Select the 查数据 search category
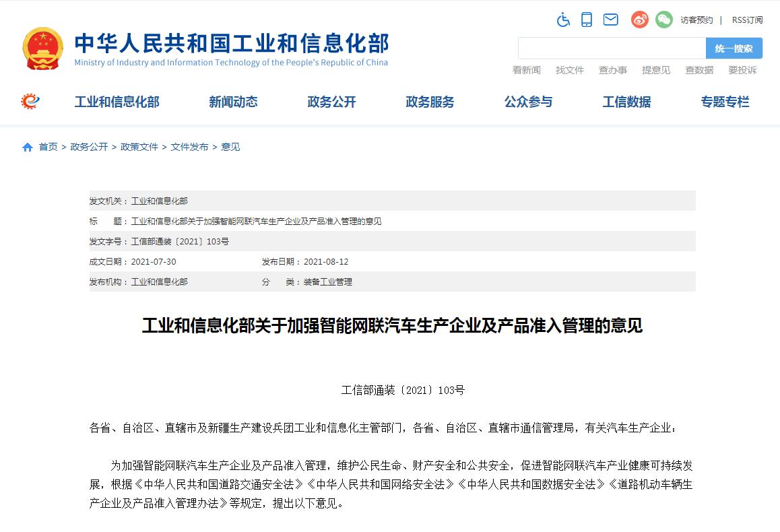 pyautogui.click(x=699, y=70)
